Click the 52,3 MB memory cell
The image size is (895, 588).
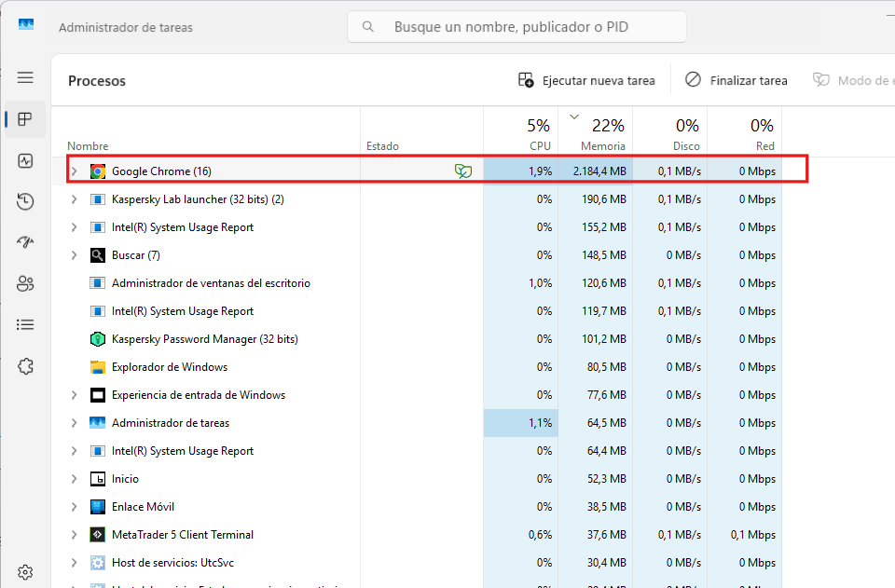click(596, 478)
